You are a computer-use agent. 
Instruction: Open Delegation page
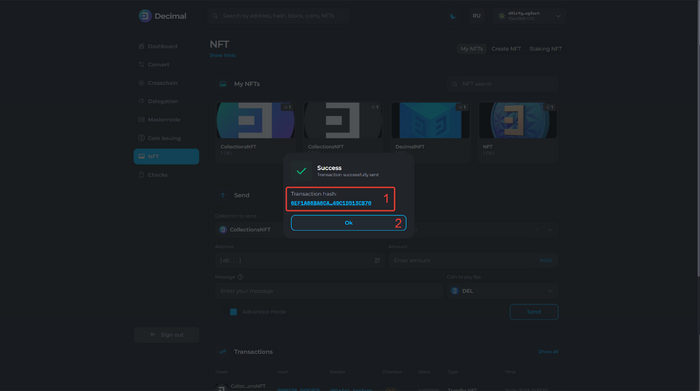pyautogui.click(x=162, y=101)
